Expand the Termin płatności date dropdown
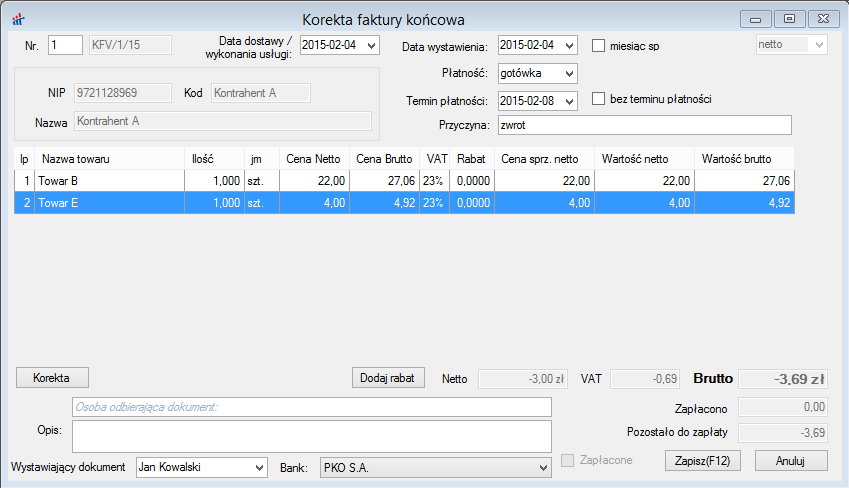Screen dimensions: 849x488 click(x=569, y=101)
